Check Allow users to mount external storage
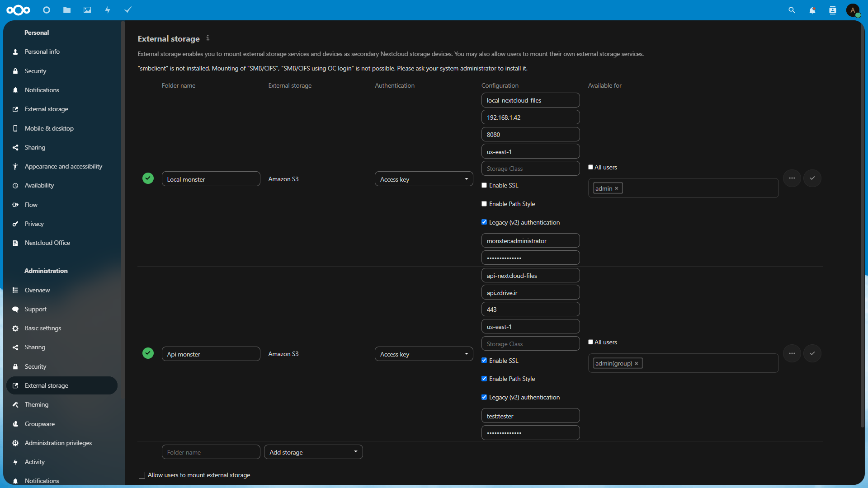The width and height of the screenshot is (868, 488). [142, 475]
